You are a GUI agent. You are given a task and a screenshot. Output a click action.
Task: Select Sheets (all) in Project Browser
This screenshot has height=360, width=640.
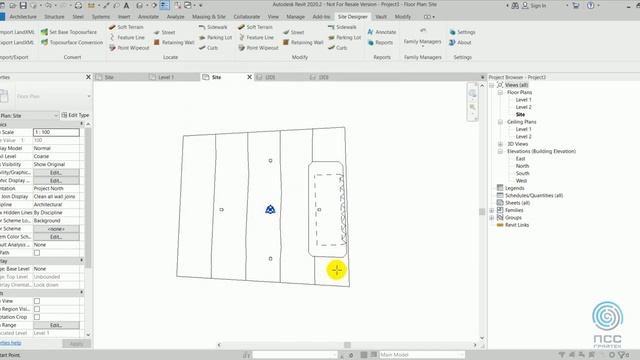click(x=517, y=203)
